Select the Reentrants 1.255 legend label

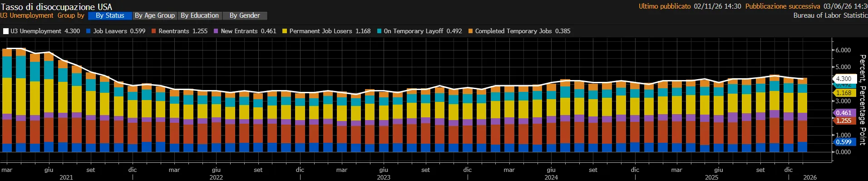(x=183, y=31)
